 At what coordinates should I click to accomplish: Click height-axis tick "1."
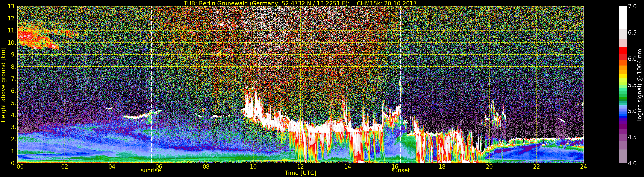click(x=13, y=151)
